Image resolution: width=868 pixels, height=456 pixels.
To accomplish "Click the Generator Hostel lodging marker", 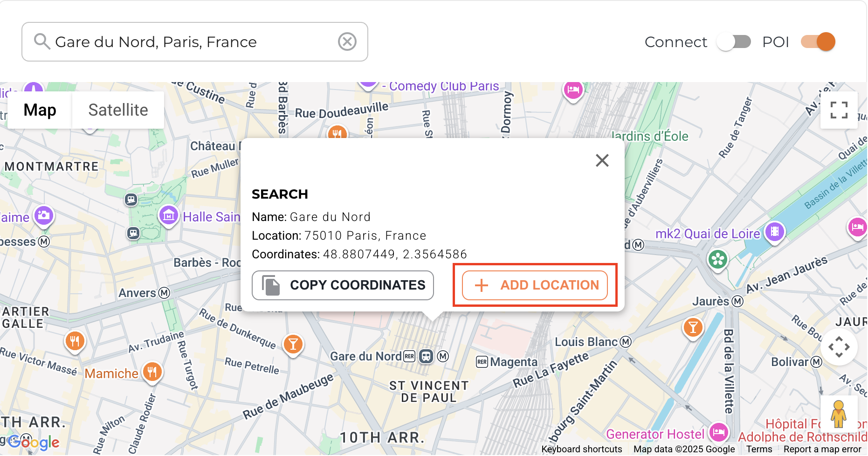I will tap(718, 432).
